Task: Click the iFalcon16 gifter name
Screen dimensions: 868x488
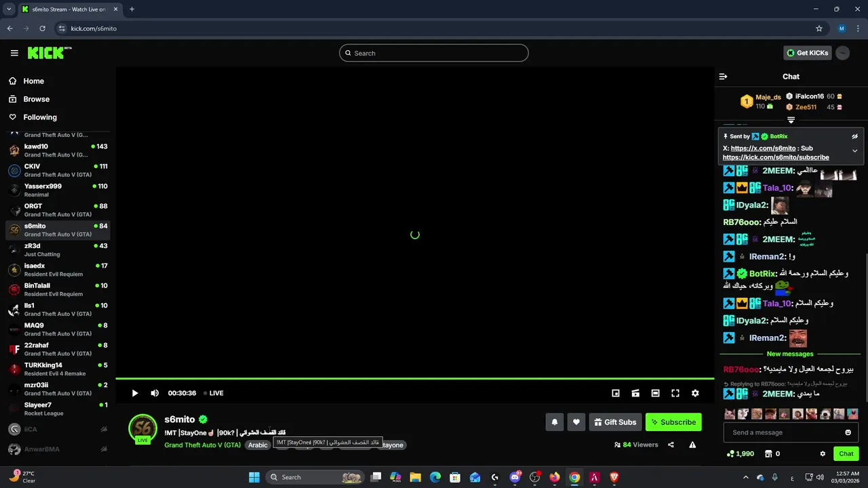Action: coord(810,96)
